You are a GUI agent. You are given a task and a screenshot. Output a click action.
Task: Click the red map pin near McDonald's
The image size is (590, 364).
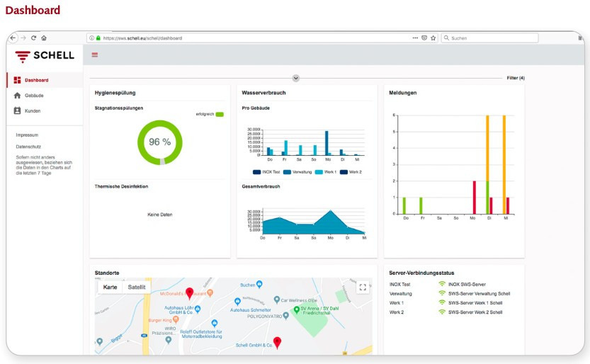coord(189,293)
